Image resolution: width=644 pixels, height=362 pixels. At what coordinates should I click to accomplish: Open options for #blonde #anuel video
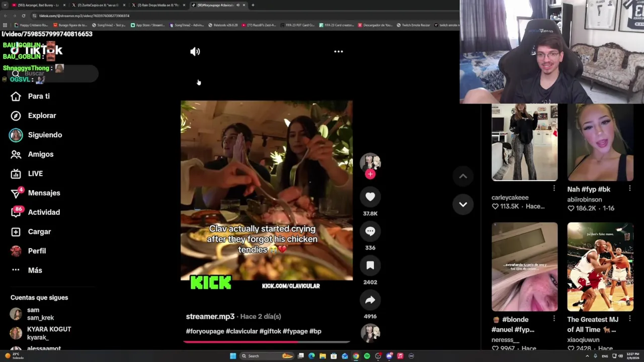(554, 318)
